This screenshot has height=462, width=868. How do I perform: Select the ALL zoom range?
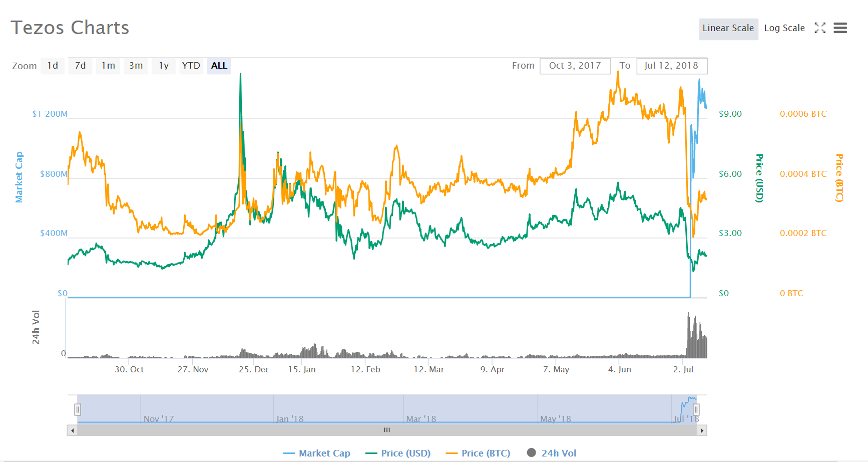pos(219,66)
